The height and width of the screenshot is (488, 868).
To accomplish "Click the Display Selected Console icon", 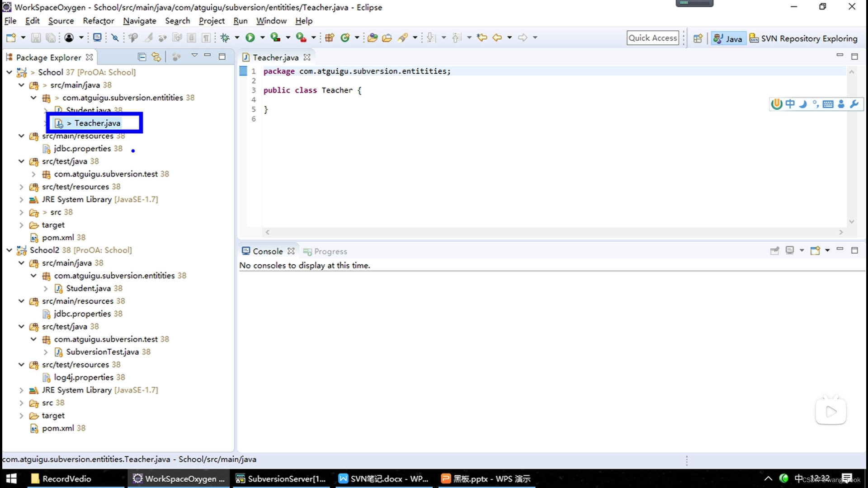I will pos(790,250).
